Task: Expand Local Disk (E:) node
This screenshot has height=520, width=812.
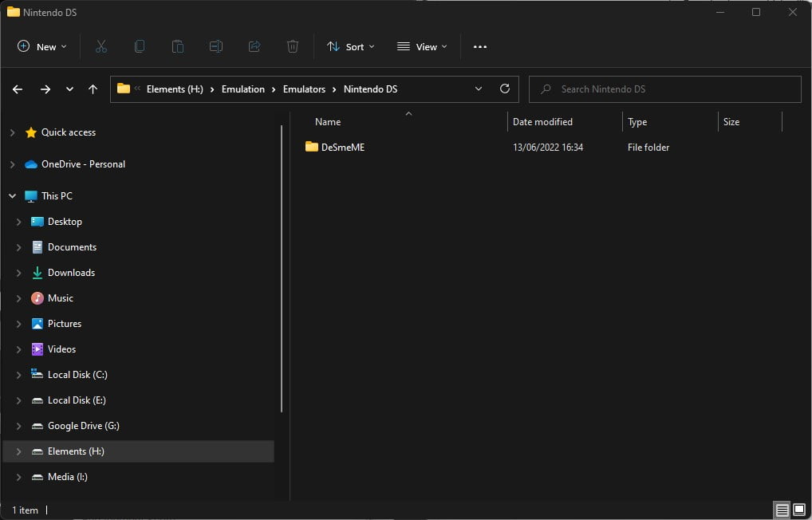Action: click(18, 400)
